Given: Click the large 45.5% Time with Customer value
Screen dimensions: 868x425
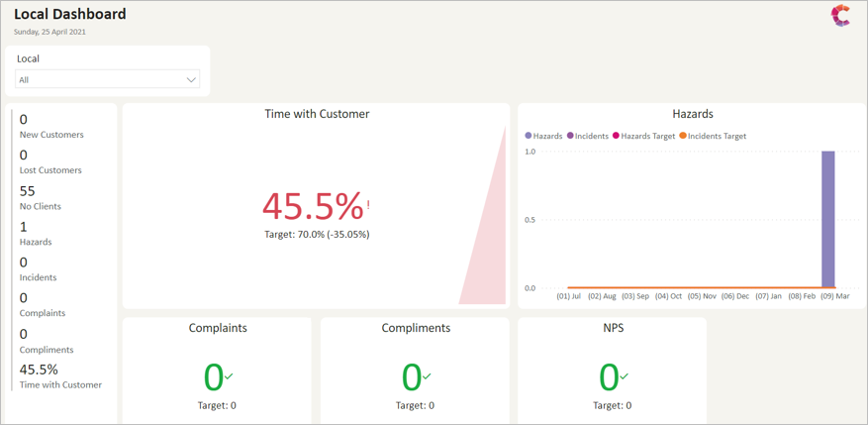Looking at the screenshot, I should (x=312, y=206).
